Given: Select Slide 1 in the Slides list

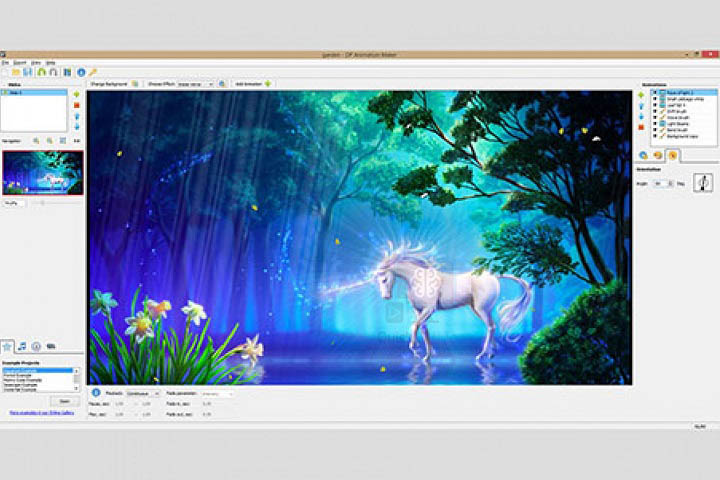Looking at the screenshot, I should point(34,92).
